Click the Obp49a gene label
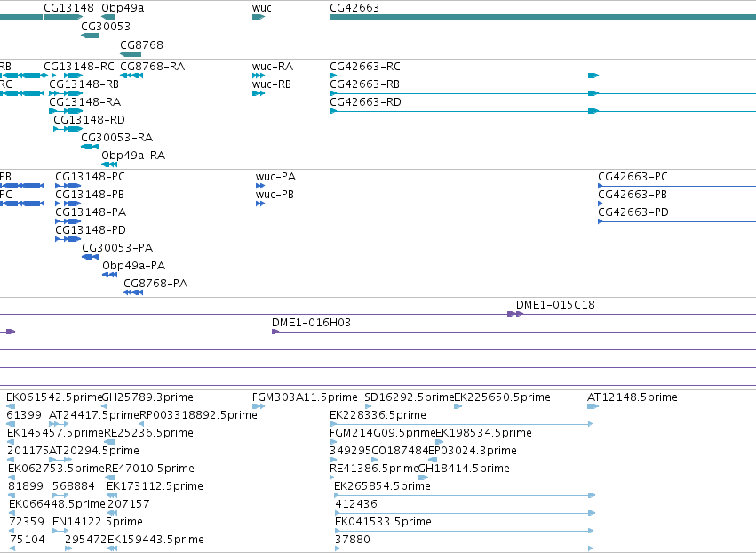The width and height of the screenshot is (756, 553). point(123,8)
